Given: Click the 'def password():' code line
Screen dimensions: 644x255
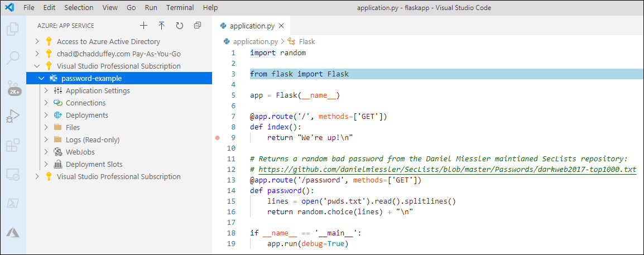Looking at the screenshot, I should 282,190.
